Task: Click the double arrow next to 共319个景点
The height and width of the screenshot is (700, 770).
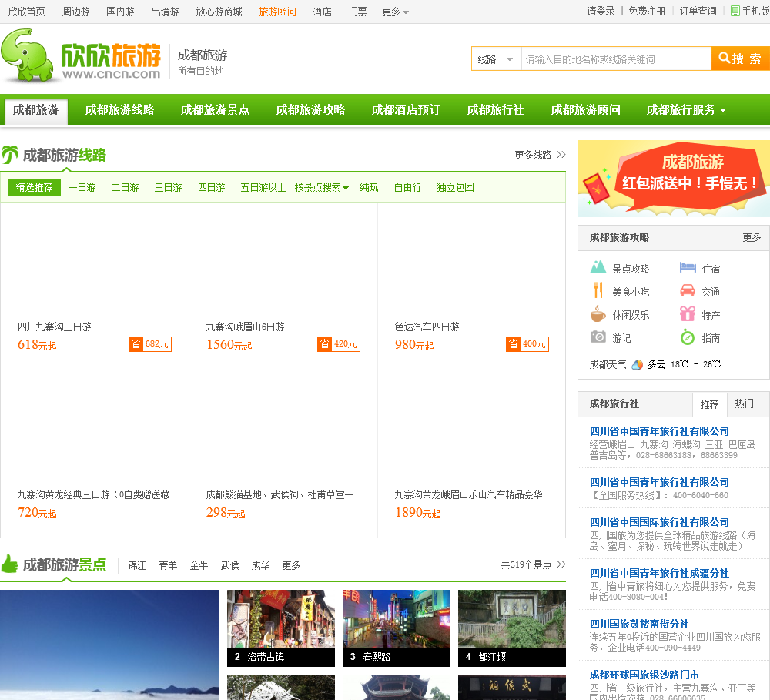Action: [x=561, y=564]
